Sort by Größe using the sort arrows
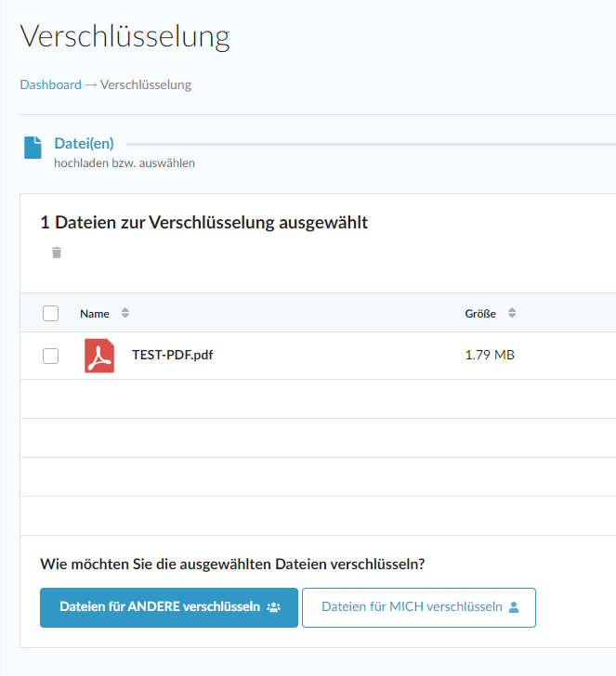The height and width of the screenshot is (676, 616). pos(512,313)
